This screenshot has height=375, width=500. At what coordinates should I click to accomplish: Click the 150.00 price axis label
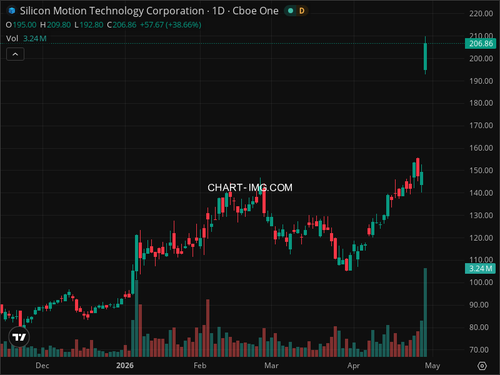tap(481, 170)
